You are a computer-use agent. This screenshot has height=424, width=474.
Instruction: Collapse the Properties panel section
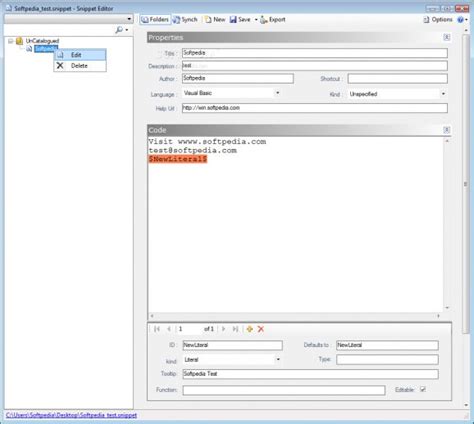click(x=447, y=37)
